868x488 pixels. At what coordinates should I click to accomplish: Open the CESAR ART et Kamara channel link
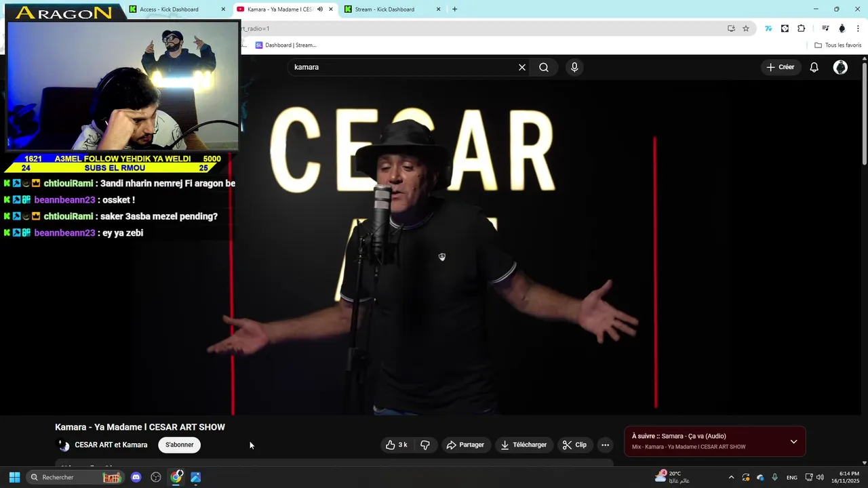[111, 445]
